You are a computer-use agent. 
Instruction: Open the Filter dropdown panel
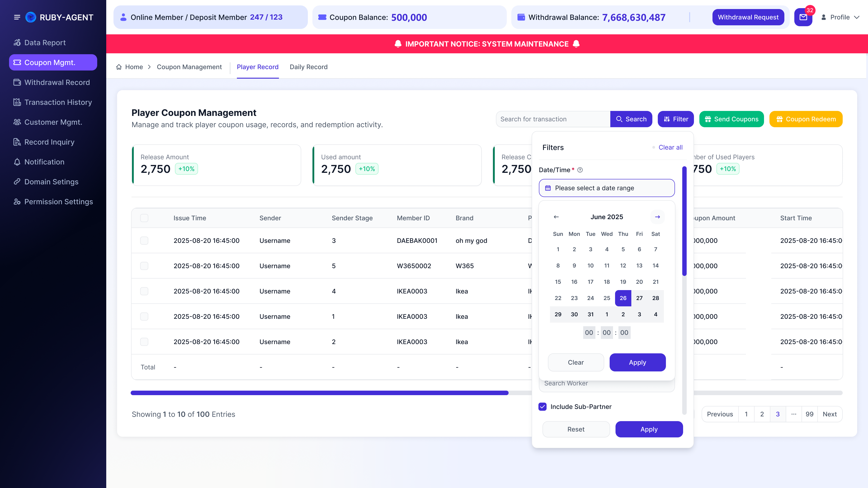[x=676, y=119]
